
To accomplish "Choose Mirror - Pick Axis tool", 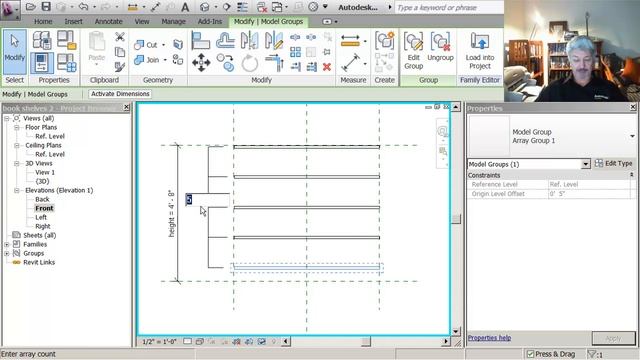I will tap(249, 41).
